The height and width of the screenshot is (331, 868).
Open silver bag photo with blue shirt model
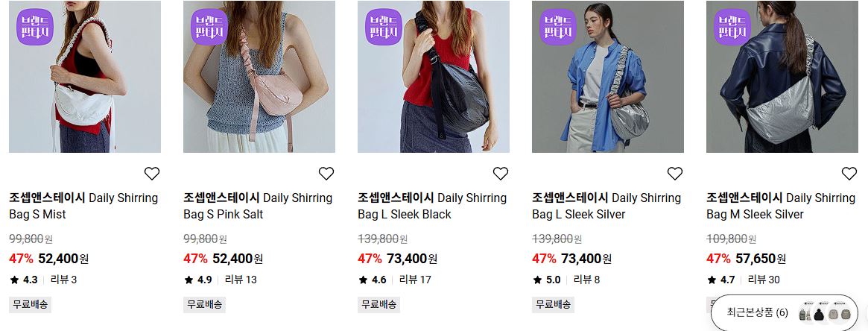pos(608,76)
